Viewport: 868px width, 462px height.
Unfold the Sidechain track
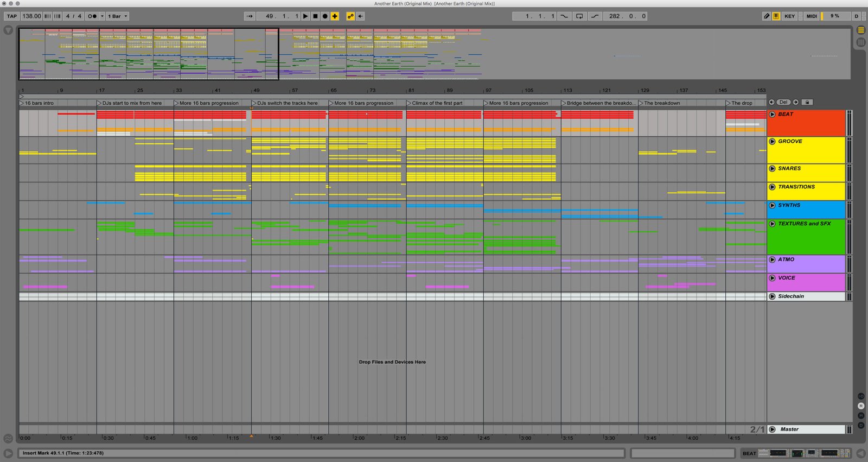[x=773, y=296]
